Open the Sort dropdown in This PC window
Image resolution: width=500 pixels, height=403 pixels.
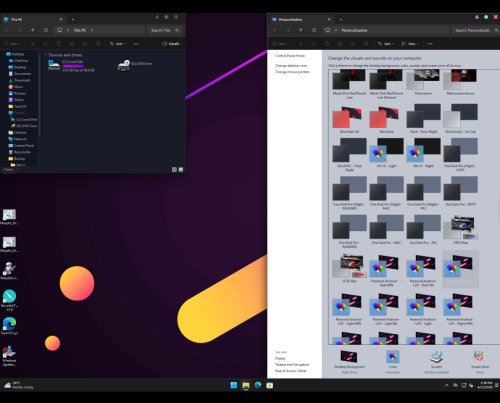coord(118,44)
